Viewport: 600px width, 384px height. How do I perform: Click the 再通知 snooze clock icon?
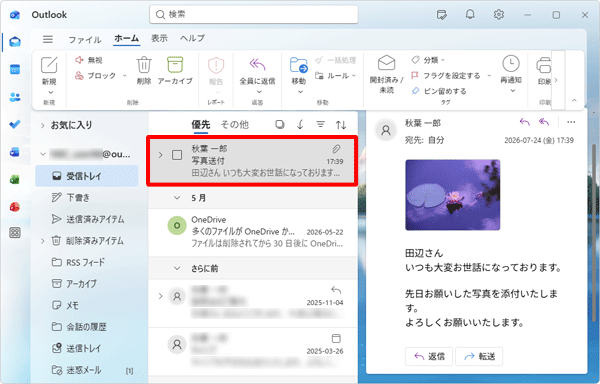pyautogui.click(x=511, y=63)
